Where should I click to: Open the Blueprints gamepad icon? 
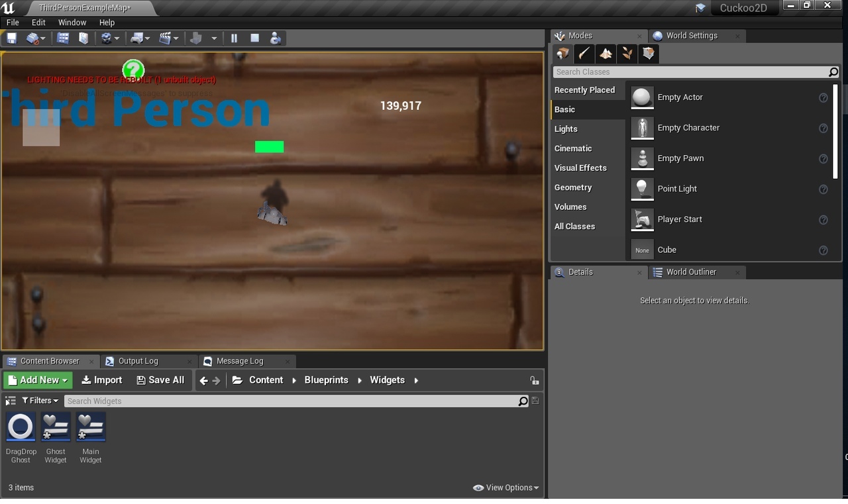pyautogui.click(x=137, y=38)
